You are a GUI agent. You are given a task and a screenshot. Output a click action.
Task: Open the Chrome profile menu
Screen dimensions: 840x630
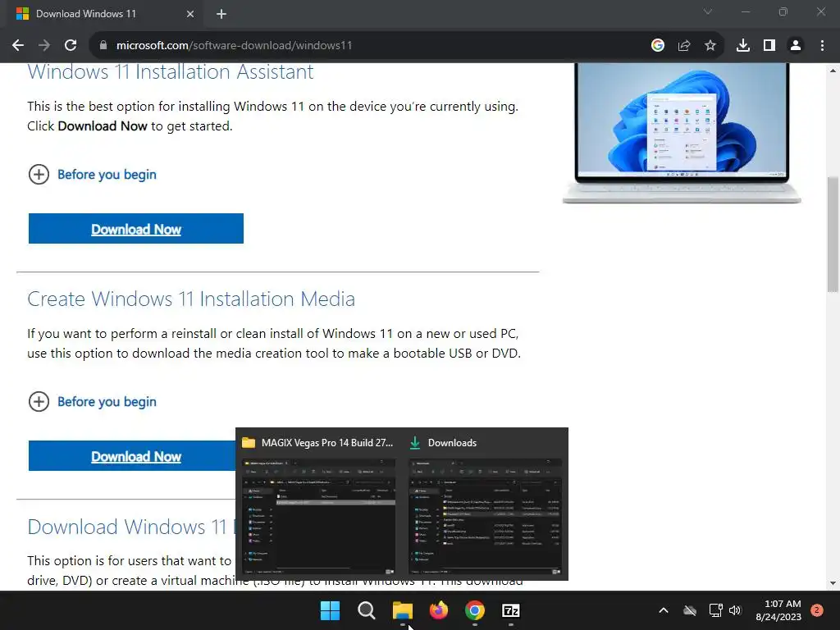pyautogui.click(x=796, y=46)
